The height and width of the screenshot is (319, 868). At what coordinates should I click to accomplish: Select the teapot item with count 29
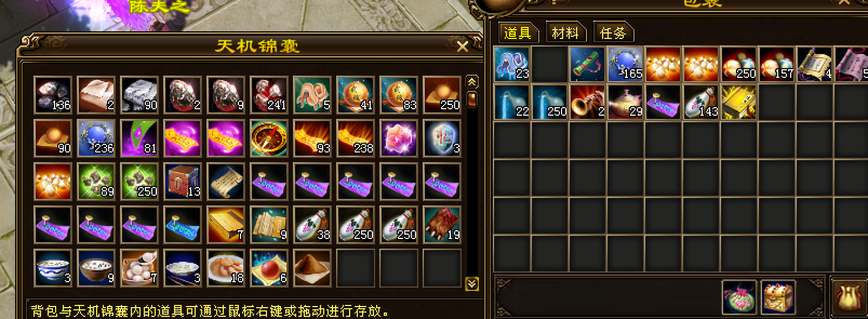coord(626,102)
